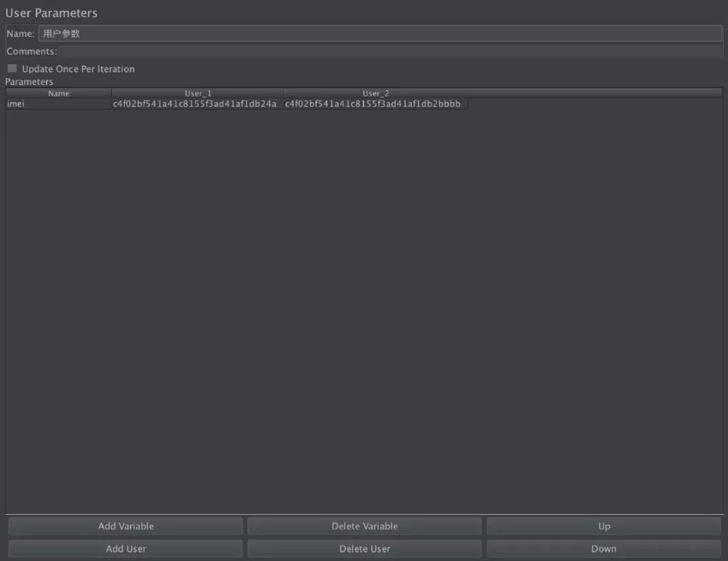Click the Name field containing 用户参数
This screenshot has width=728, height=561.
380,34
